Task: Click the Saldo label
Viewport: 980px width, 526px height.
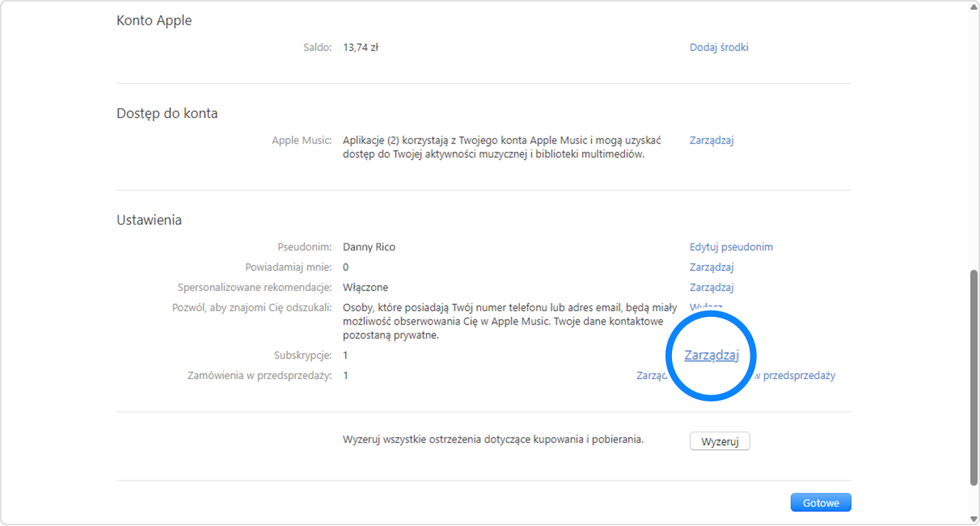Action: (318, 48)
